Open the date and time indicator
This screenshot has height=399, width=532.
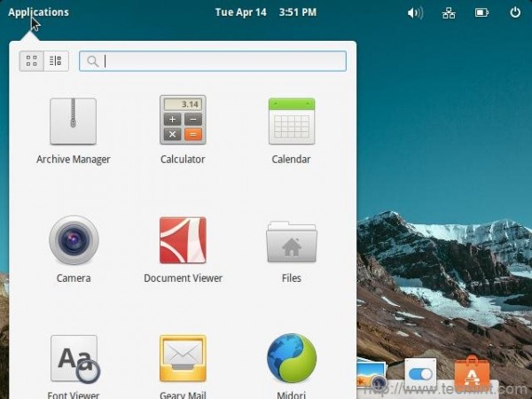(266, 12)
